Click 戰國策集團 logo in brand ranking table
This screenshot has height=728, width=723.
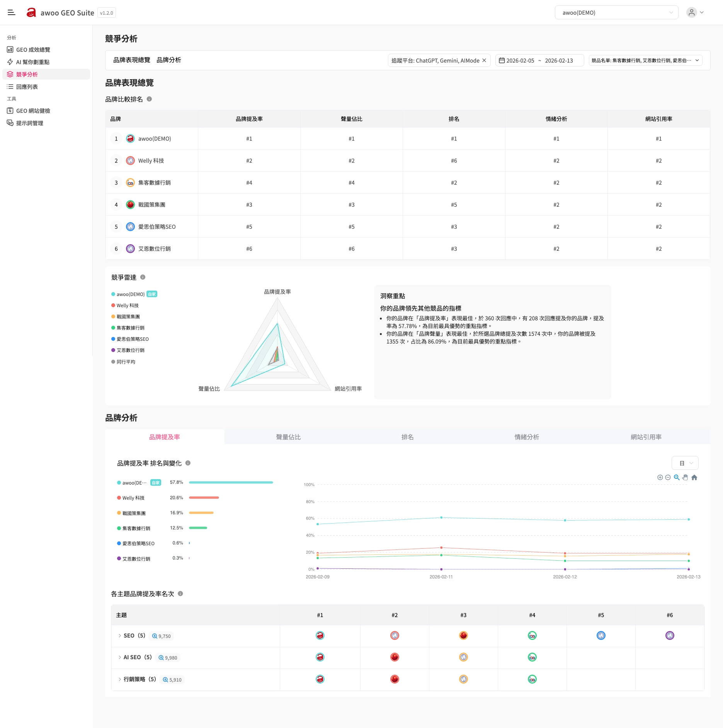click(131, 205)
